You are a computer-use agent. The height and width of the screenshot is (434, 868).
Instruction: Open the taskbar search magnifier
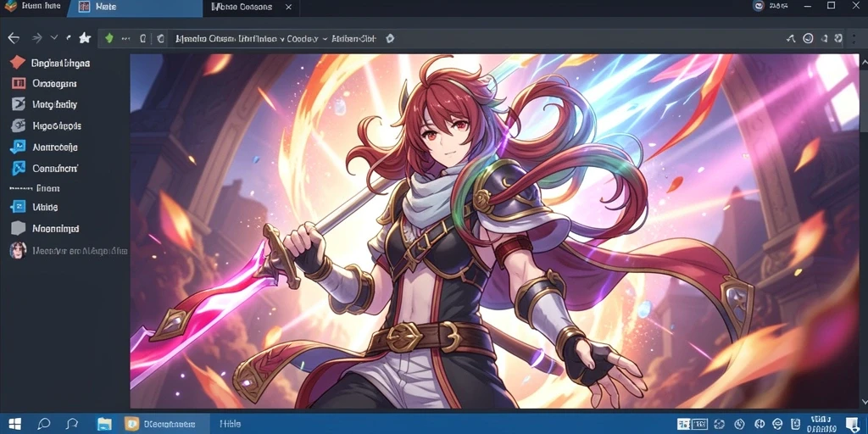click(x=43, y=424)
